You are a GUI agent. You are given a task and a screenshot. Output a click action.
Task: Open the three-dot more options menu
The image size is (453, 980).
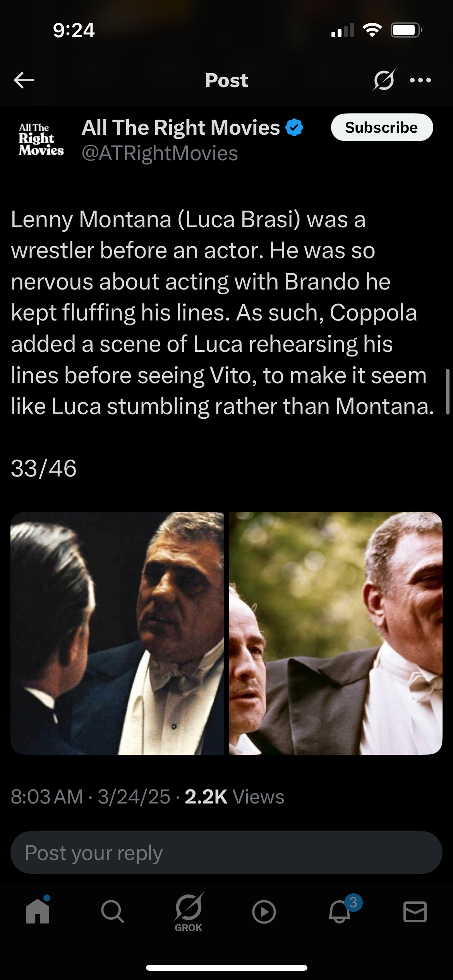point(420,80)
